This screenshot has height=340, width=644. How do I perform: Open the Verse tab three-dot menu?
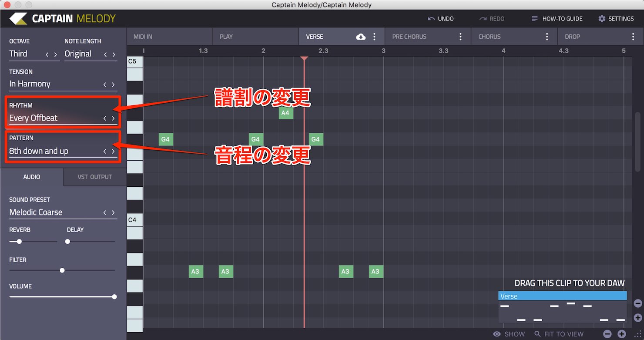(374, 37)
